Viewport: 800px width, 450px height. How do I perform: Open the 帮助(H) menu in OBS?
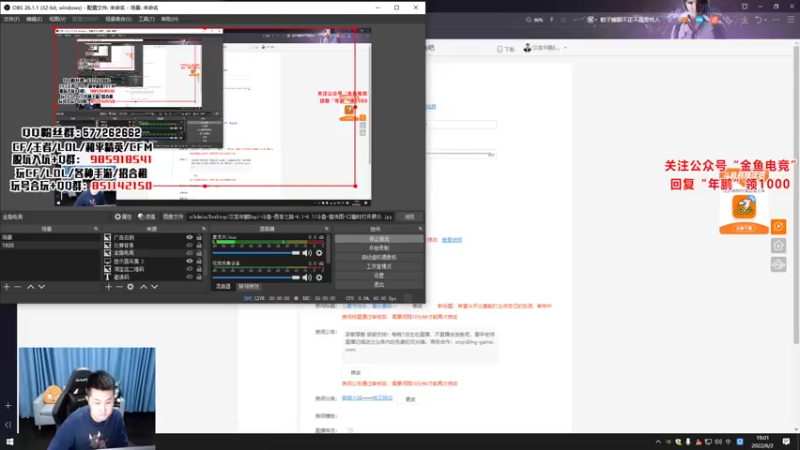point(169,19)
